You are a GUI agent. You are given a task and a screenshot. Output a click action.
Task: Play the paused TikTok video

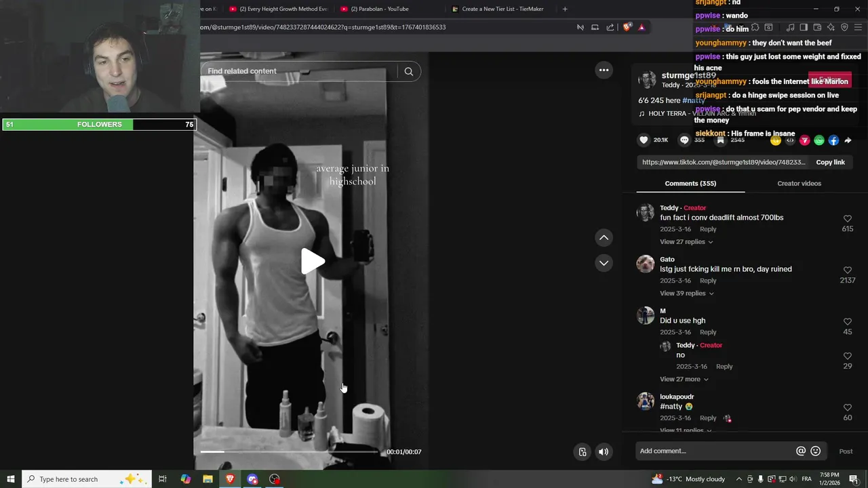coord(313,262)
